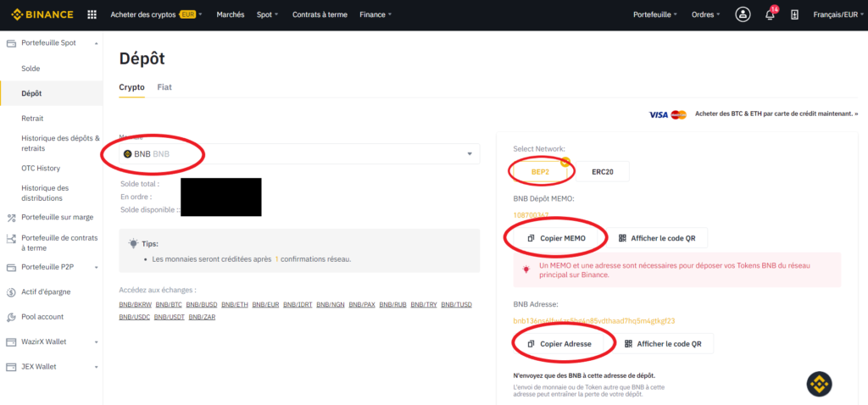Click the Actif d'épargne savings icon
The width and height of the screenshot is (868, 405).
pos(10,292)
